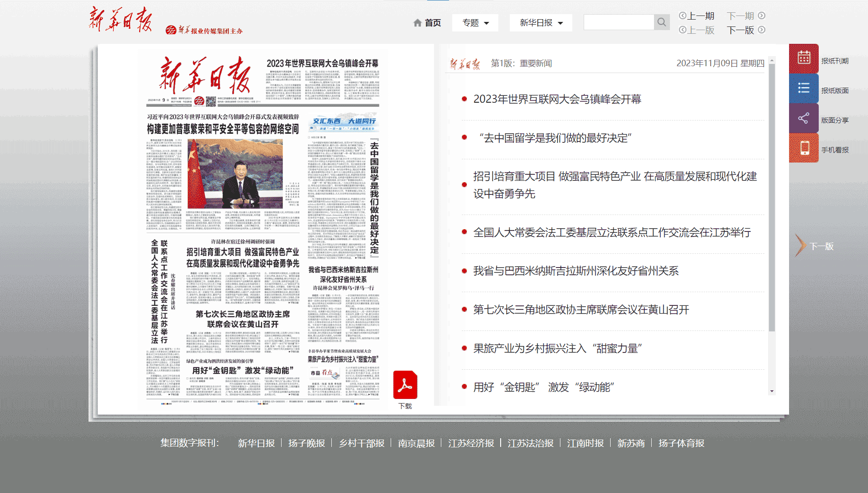Screen dimensions: 868x493
Task: Open the 报纸刊期 calendar icon
Action: tap(804, 58)
